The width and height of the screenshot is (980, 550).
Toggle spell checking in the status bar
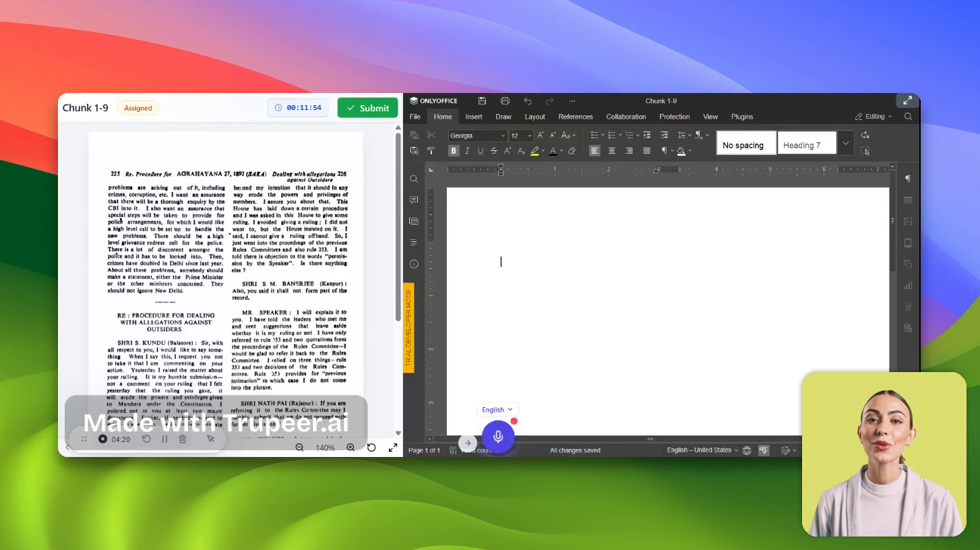764,450
